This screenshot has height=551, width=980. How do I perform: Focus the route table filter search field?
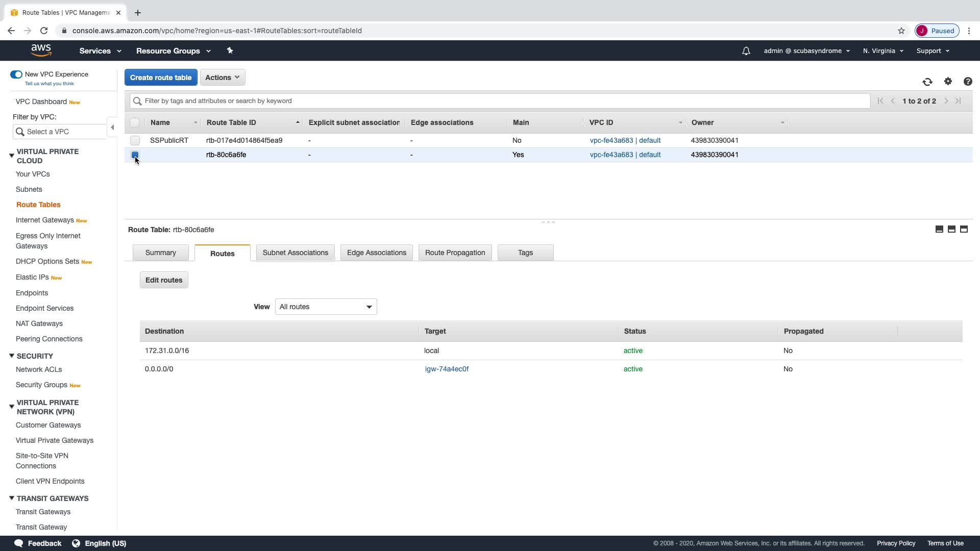coord(500,101)
